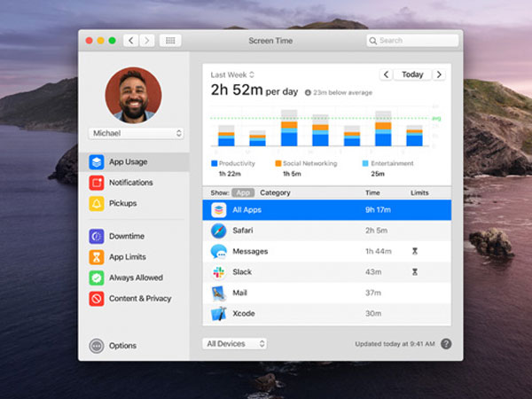Select the Messages row label

[x=250, y=252]
